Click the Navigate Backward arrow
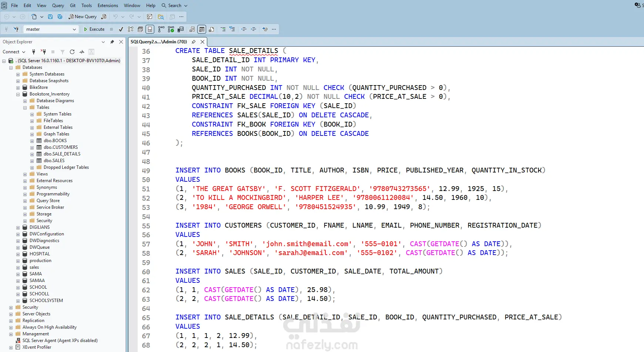 click(7, 17)
